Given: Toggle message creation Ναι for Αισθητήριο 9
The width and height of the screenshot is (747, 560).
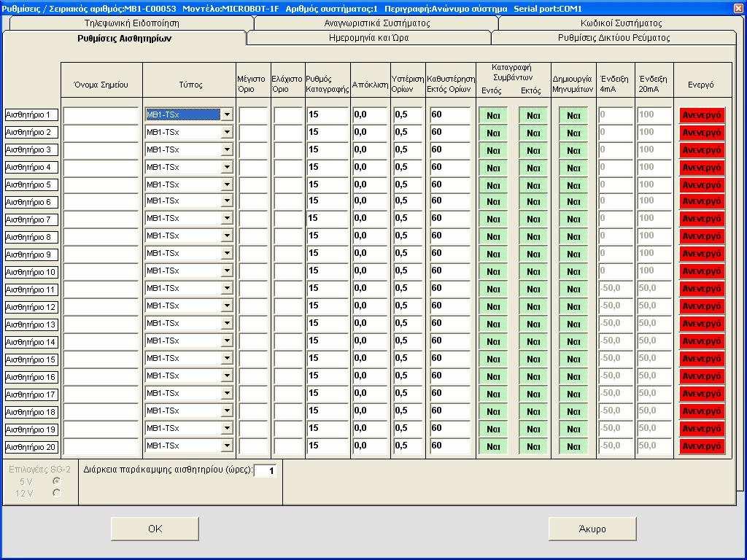Looking at the screenshot, I should pyautogui.click(x=573, y=254).
